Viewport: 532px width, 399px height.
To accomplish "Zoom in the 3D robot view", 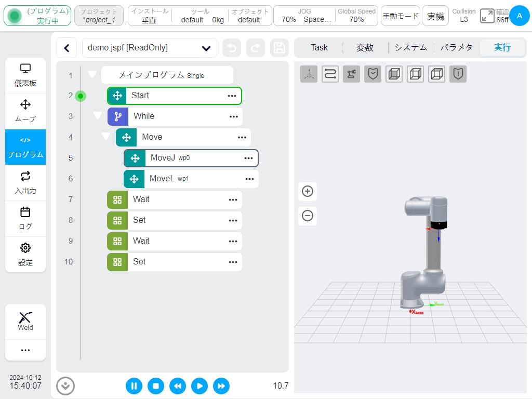I will (308, 191).
